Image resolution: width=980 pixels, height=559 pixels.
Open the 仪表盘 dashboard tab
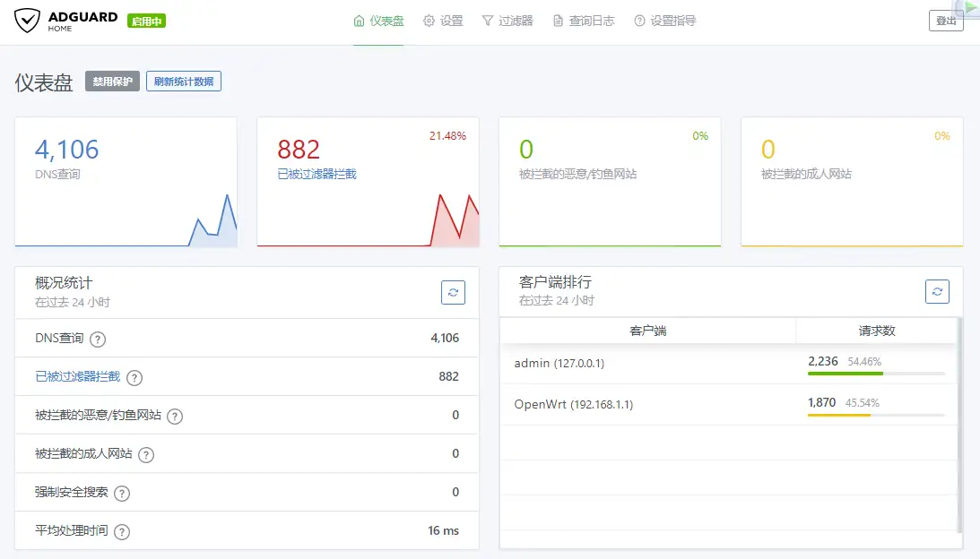tap(378, 21)
